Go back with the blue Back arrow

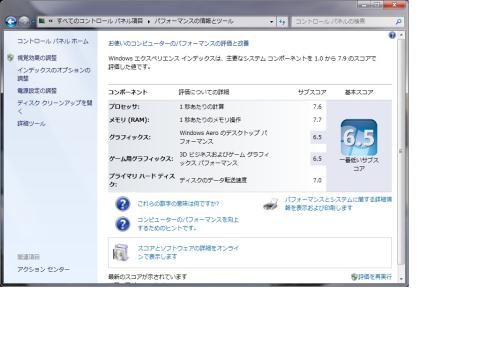[11, 22]
